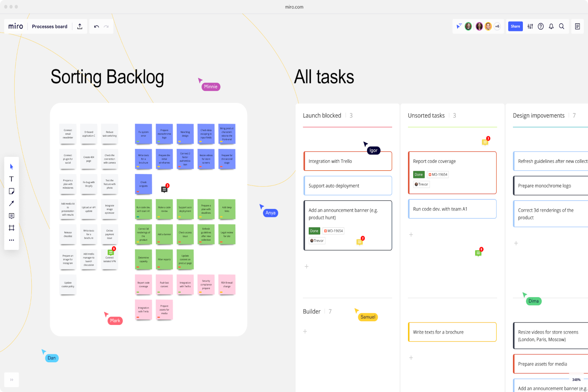Viewport: 588px width, 392px height.
Task: Open the notes panel icon top right
Action: click(577, 26)
